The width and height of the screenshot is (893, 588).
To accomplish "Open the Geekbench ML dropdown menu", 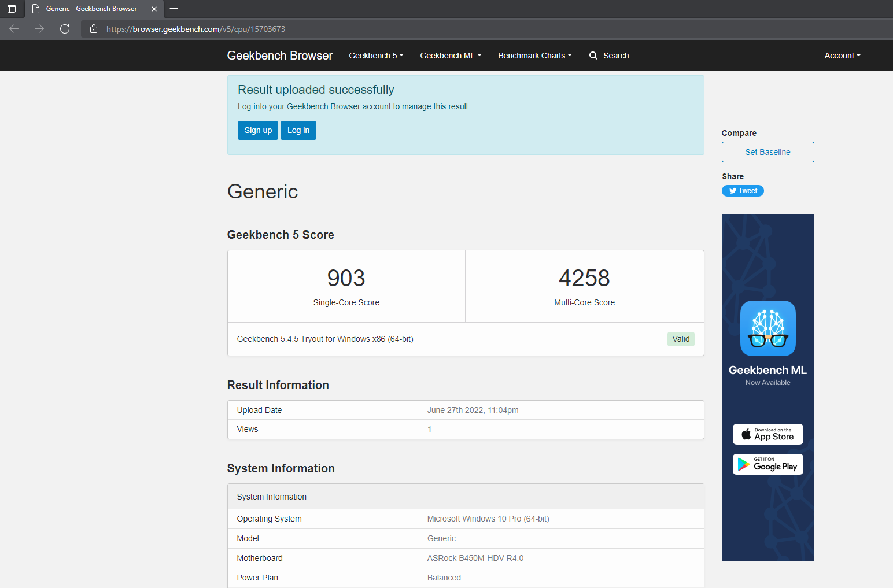I will pos(451,56).
